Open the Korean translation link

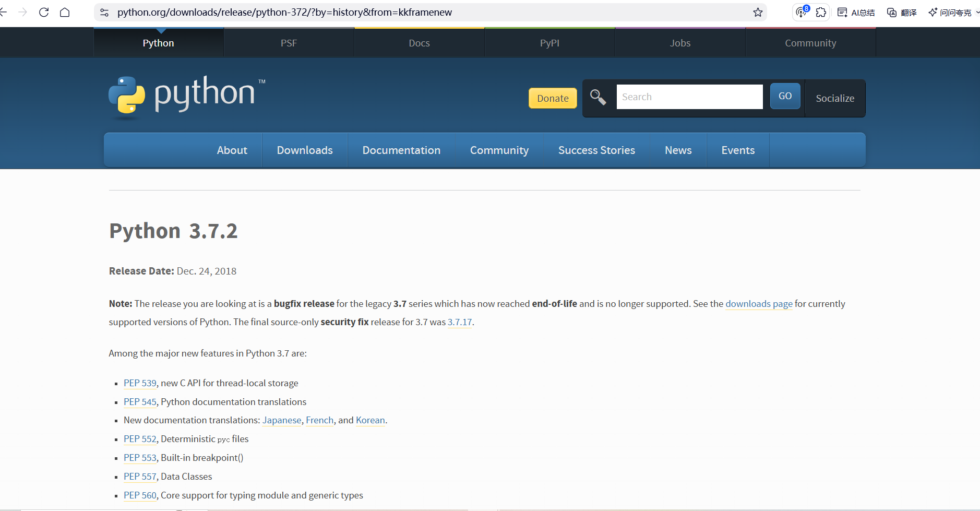(371, 420)
